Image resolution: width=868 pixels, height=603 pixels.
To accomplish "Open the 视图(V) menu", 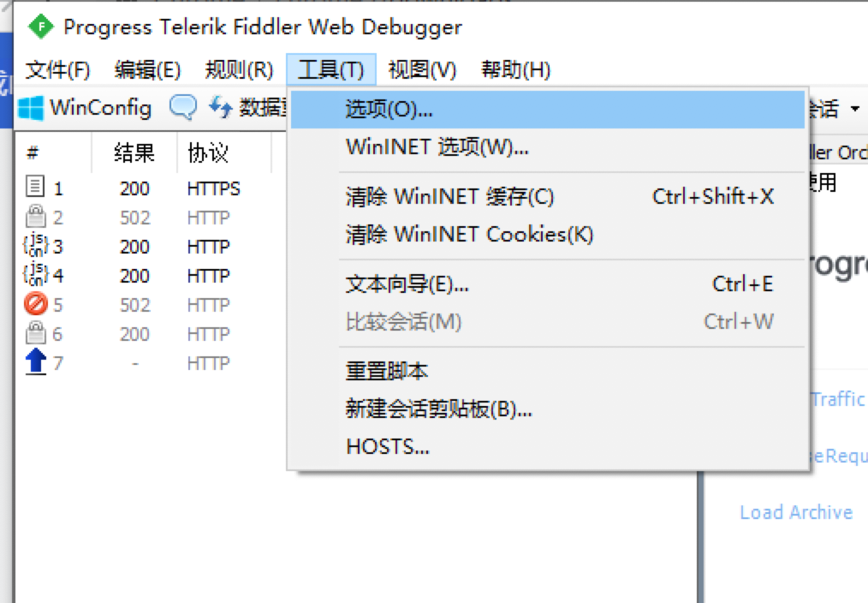I will tap(422, 70).
